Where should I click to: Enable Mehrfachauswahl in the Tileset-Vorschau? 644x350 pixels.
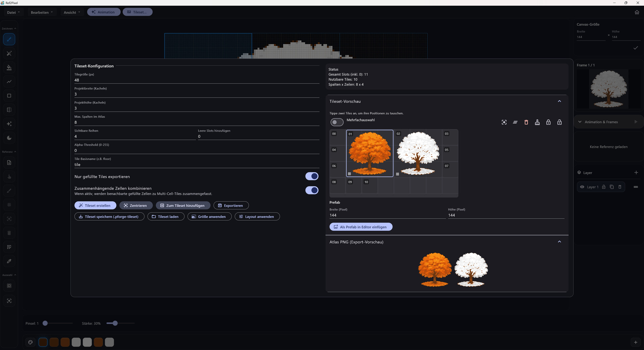[337, 122]
